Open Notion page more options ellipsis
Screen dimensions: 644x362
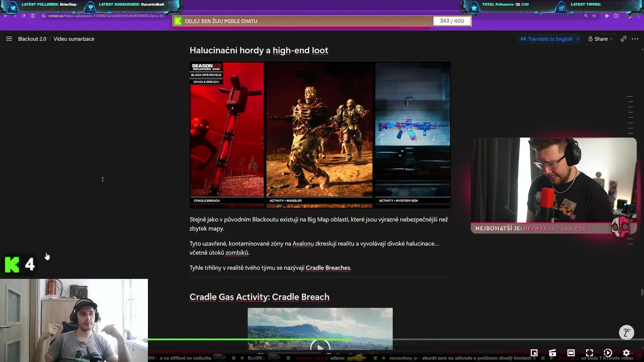pos(635,39)
